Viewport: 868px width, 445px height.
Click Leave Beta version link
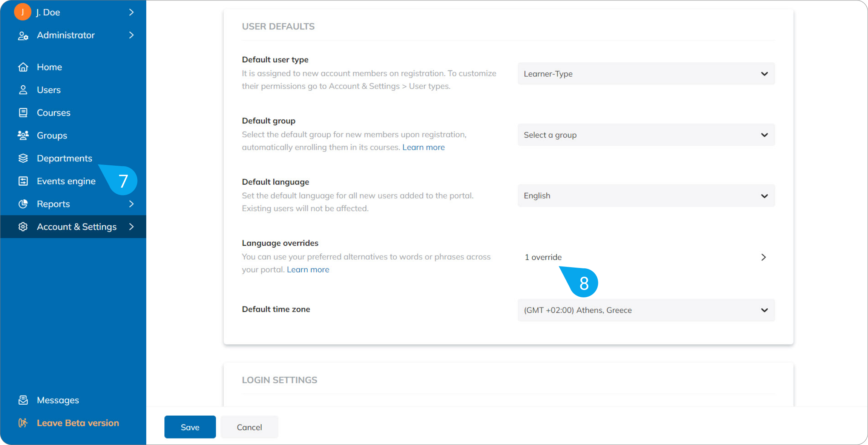point(78,423)
